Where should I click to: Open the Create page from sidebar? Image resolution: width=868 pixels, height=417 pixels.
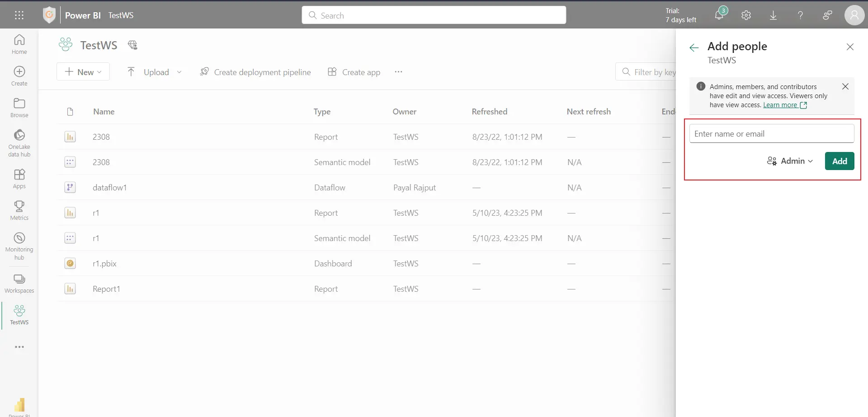[x=19, y=76]
